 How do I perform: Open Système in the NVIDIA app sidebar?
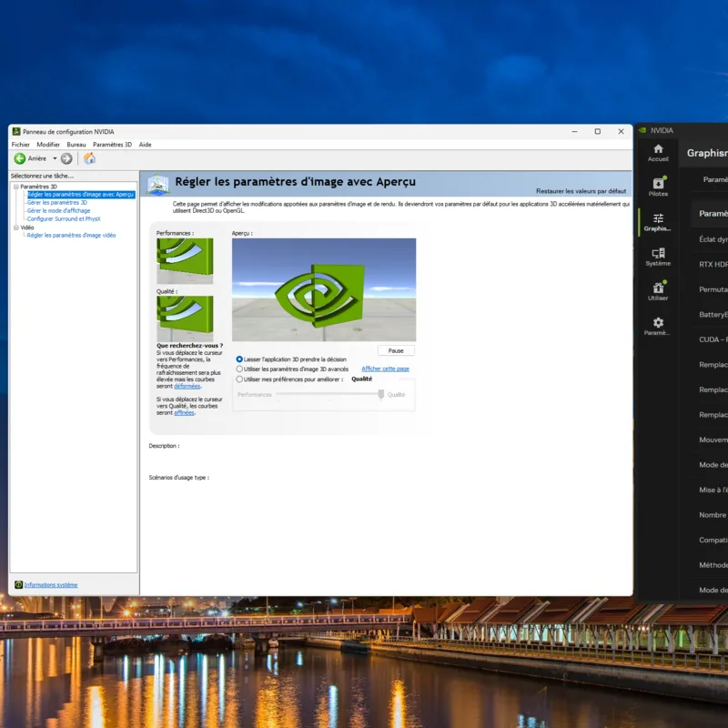pos(658,257)
